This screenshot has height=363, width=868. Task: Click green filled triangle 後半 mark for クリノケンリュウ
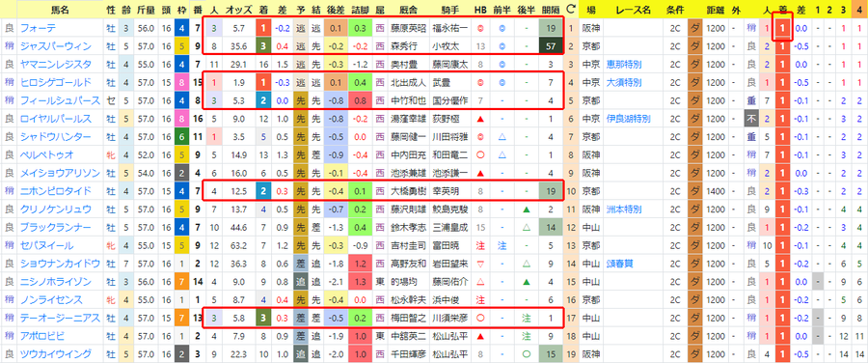(526, 209)
